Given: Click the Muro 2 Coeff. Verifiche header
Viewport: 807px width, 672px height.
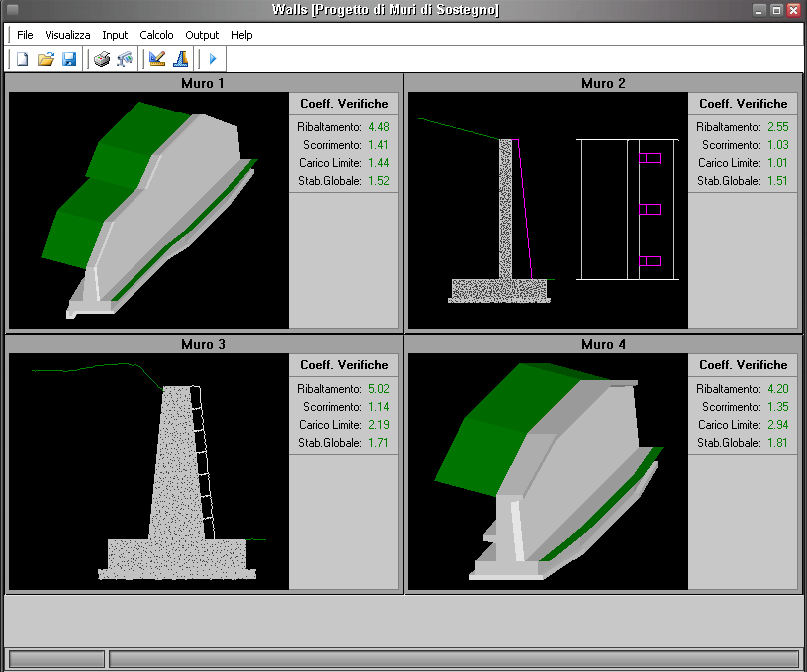Looking at the screenshot, I should [743, 104].
